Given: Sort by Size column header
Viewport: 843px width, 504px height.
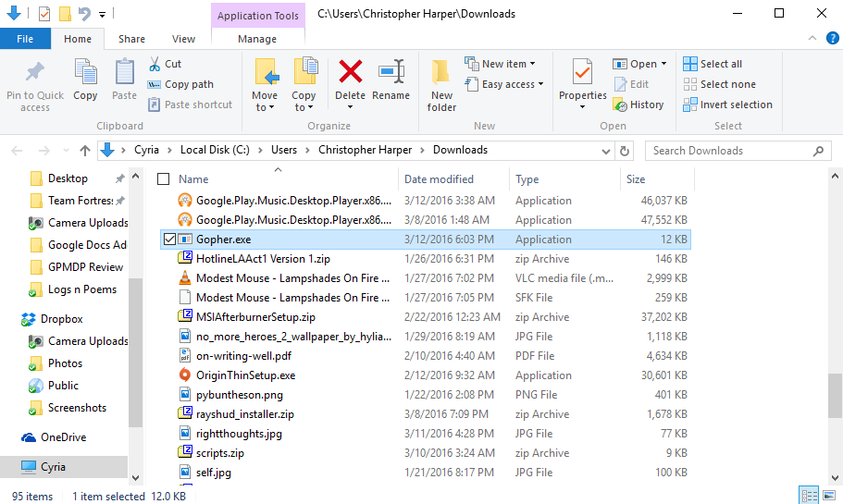Looking at the screenshot, I should 636,179.
